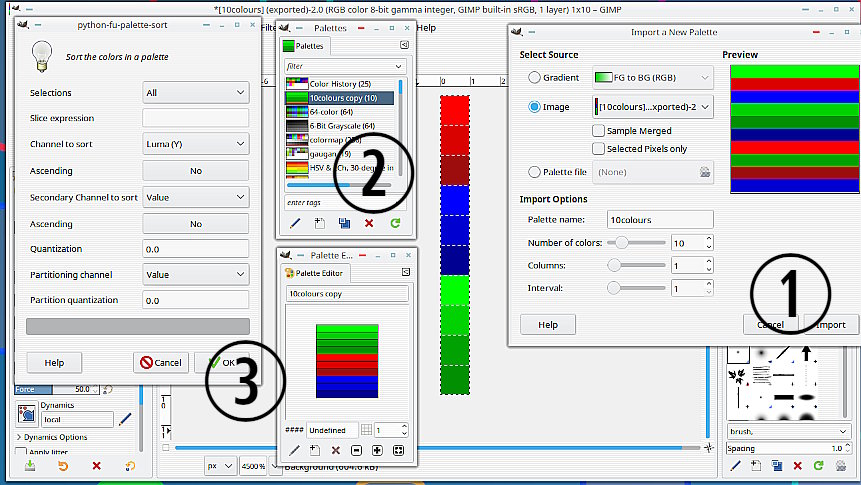Zoom out in the Palette Editor
861x485 pixels.
tap(357, 451)
